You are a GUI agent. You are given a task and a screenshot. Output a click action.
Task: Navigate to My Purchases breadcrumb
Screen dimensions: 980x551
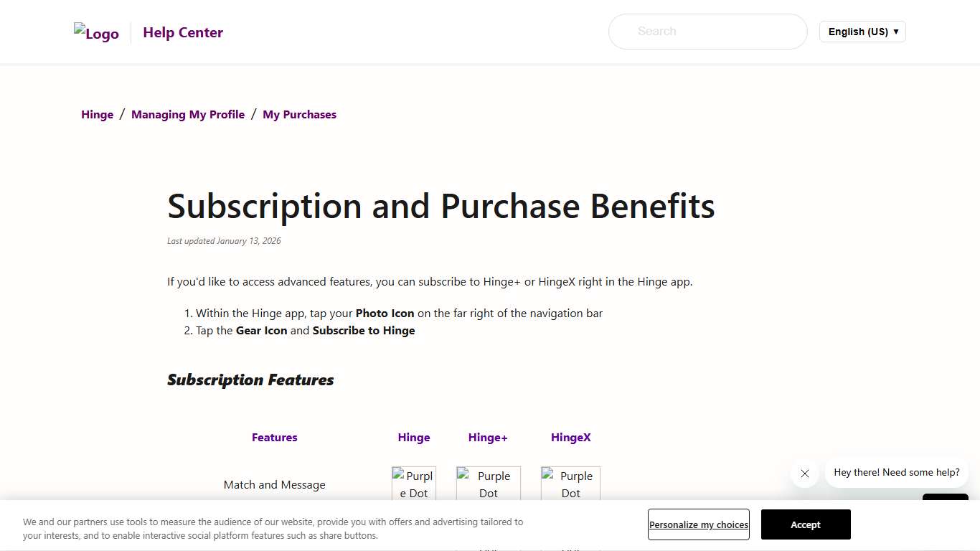click(x=299, y=114)
